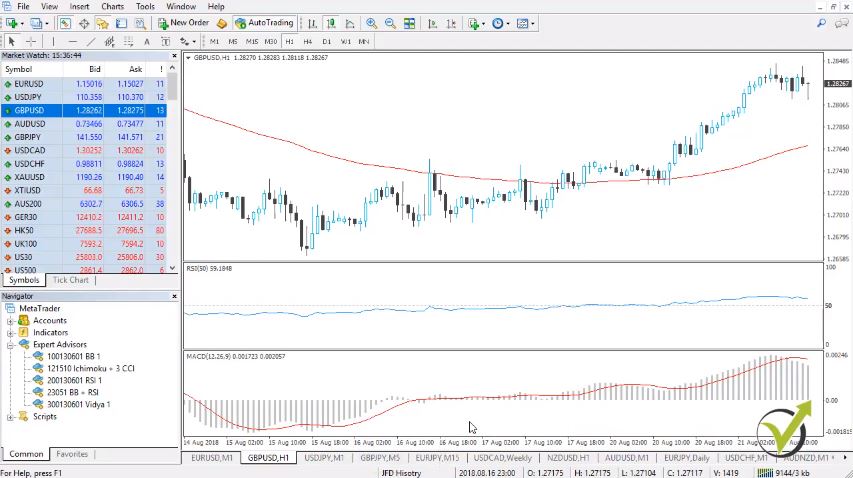853x478 pixels.
Task: Select the 23051 BB + RSI expert advisor
Action: point(72,393)
